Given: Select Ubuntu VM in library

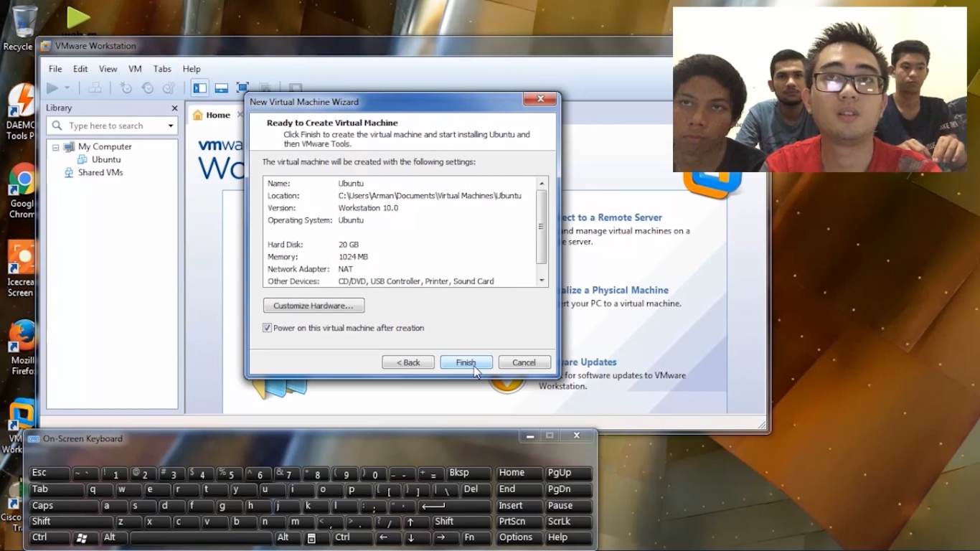Looking at the screenshot, I should click(106, 159).
